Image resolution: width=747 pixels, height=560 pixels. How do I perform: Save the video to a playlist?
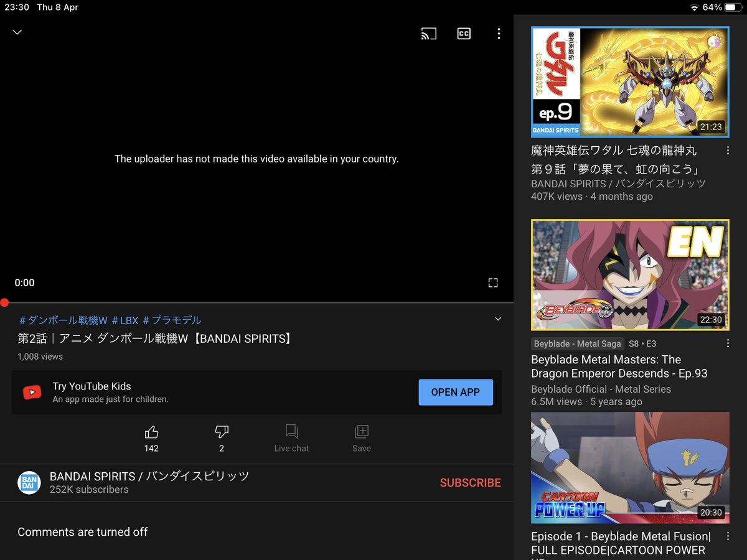click(x=362, y=432)
